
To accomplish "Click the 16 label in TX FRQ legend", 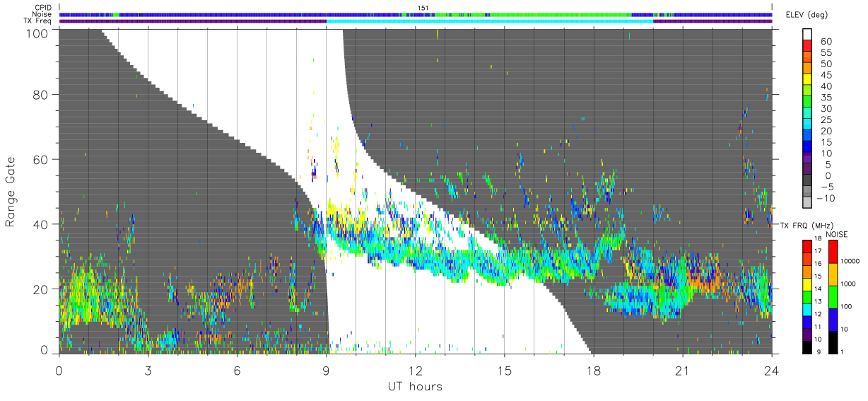I will (x=819, y=265).
